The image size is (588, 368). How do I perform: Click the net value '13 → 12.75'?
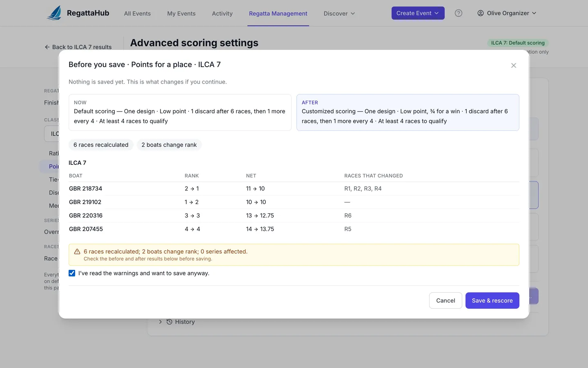[260, 215]
